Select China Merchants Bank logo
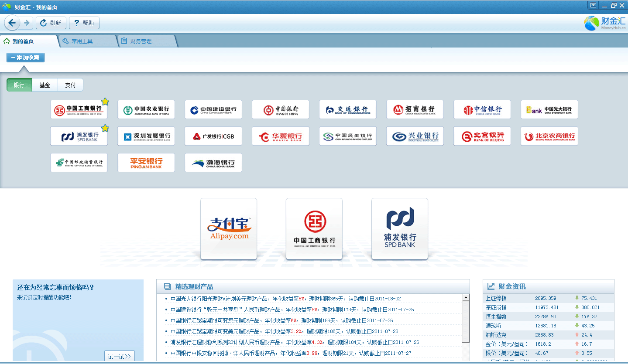 (415, 109)
